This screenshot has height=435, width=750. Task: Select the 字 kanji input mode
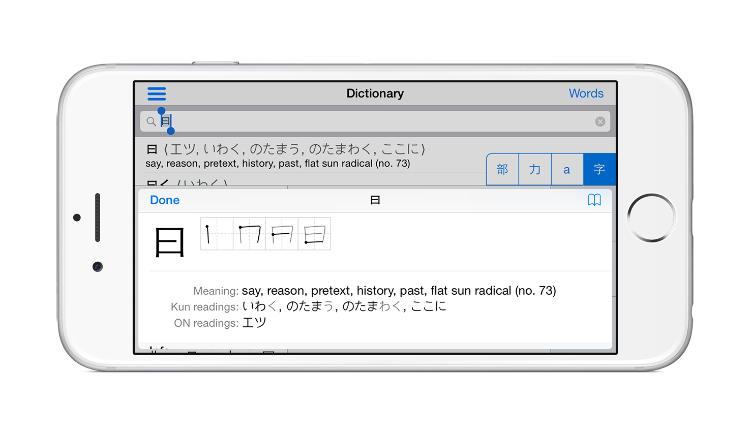598,170
